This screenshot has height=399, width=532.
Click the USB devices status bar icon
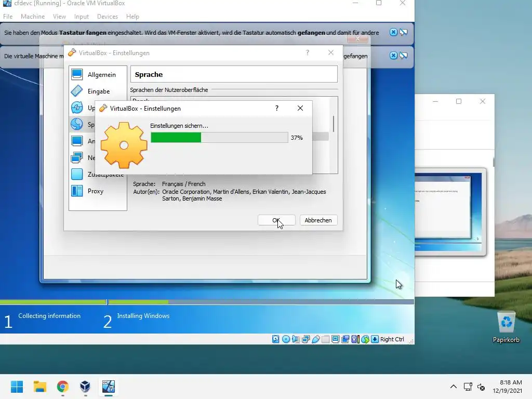click(x=315, y=339)
